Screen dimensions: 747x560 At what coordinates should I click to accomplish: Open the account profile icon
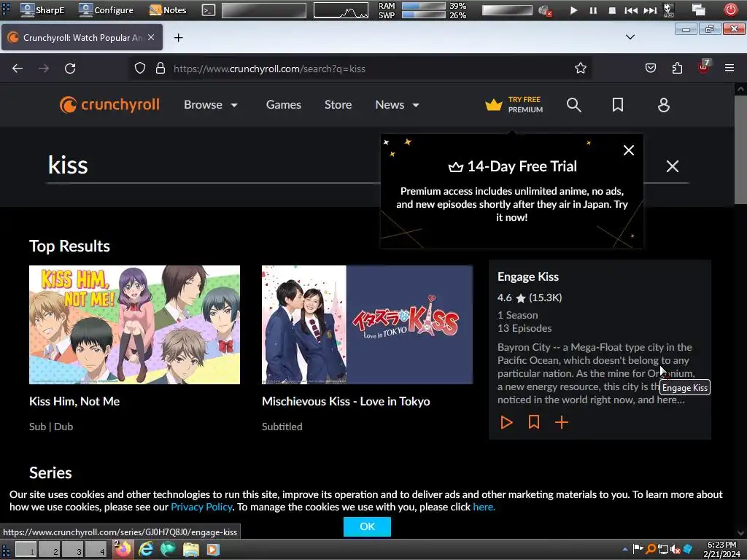(x=664, y=105)
